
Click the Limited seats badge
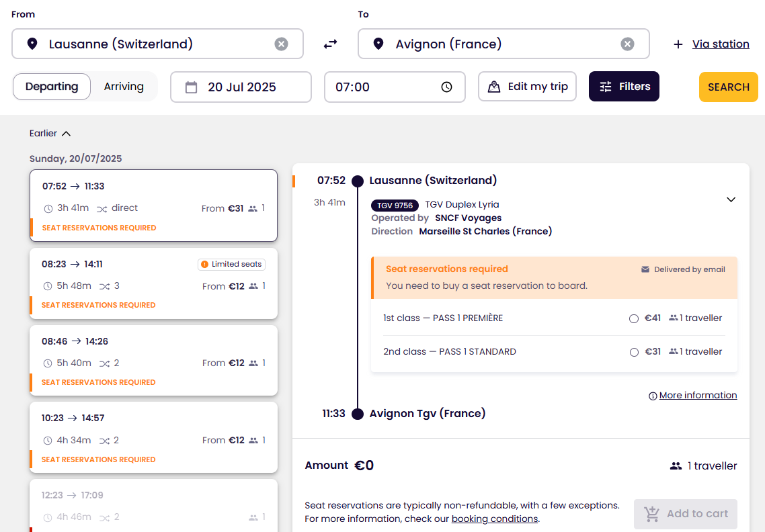(x=232, y=264)
